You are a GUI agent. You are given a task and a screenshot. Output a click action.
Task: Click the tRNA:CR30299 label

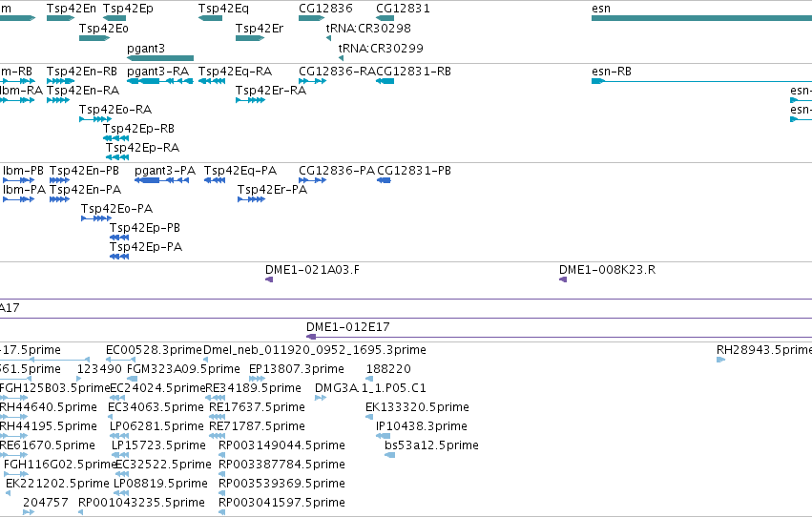coord(381,48)
